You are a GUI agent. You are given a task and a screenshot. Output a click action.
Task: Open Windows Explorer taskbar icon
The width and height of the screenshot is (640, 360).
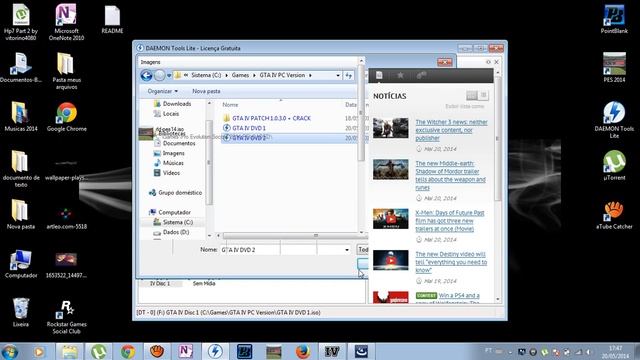coord(69,351)
